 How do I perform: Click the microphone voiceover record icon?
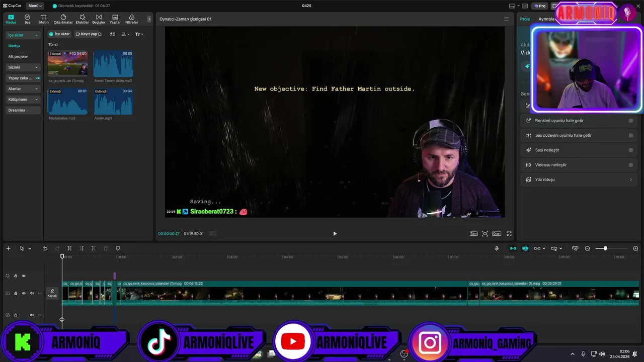497,248
